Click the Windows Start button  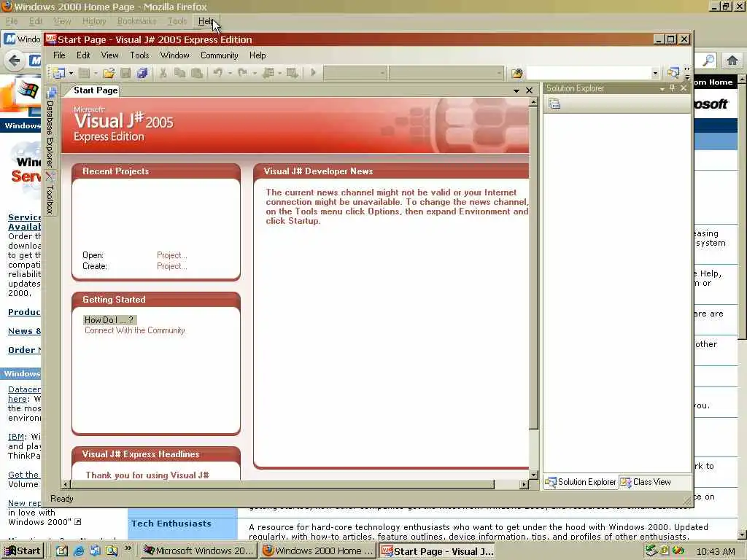[23, 551]
